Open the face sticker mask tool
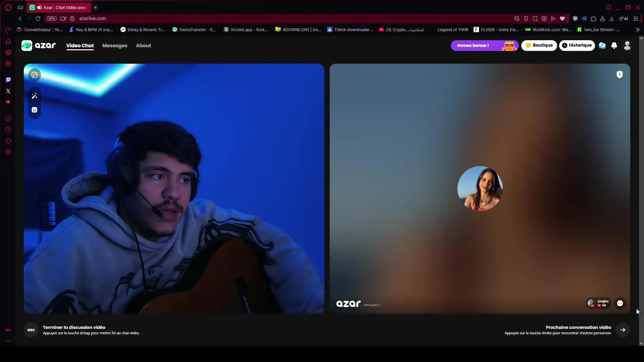The image size is (644, 362). click(x=34, y=110)
